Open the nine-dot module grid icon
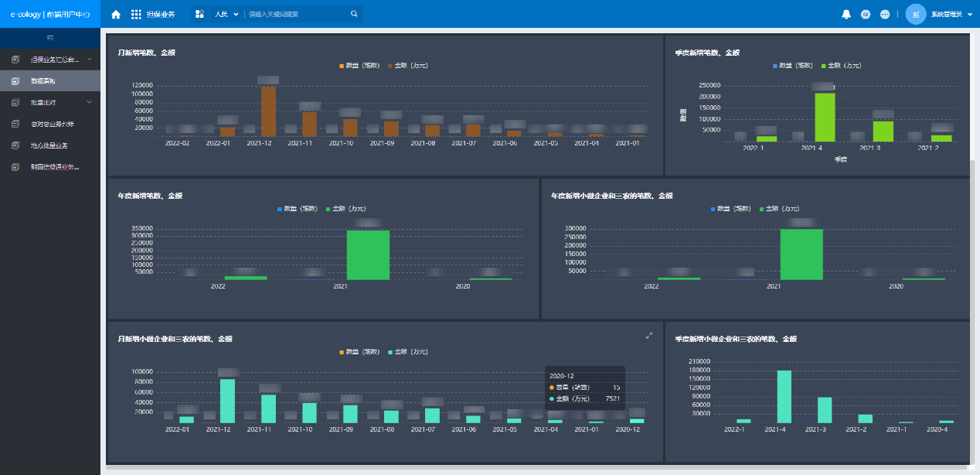980x475 pixels. point(136,14)
